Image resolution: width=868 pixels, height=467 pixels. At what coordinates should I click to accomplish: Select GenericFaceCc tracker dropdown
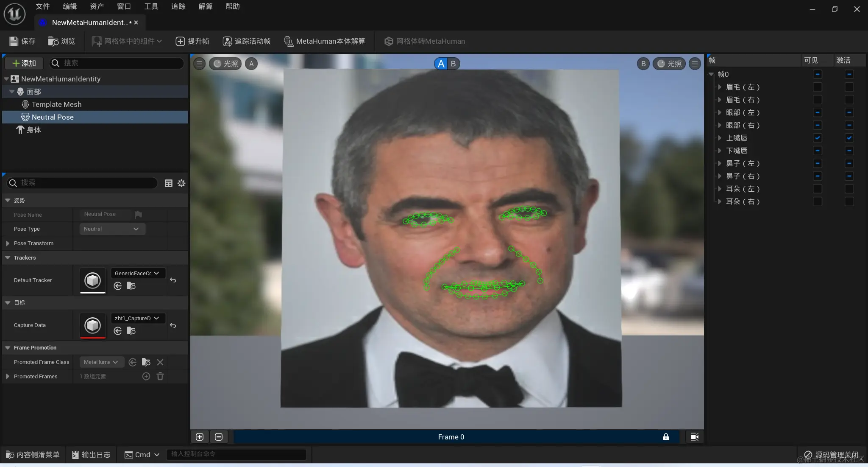[x=136, y=273]
